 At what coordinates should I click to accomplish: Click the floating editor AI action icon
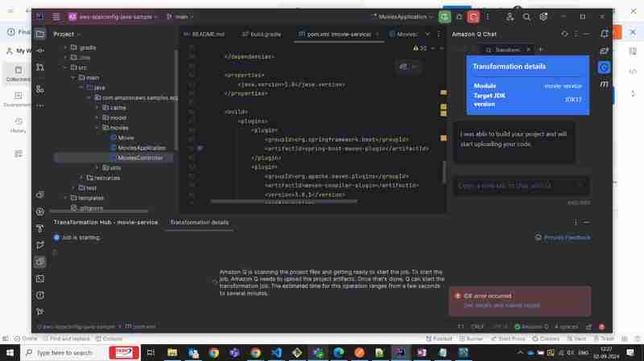(403, 67)
